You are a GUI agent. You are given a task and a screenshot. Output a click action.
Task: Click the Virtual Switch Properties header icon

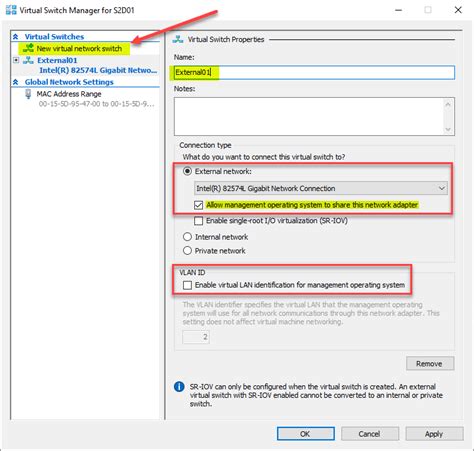tap(178, 39)
